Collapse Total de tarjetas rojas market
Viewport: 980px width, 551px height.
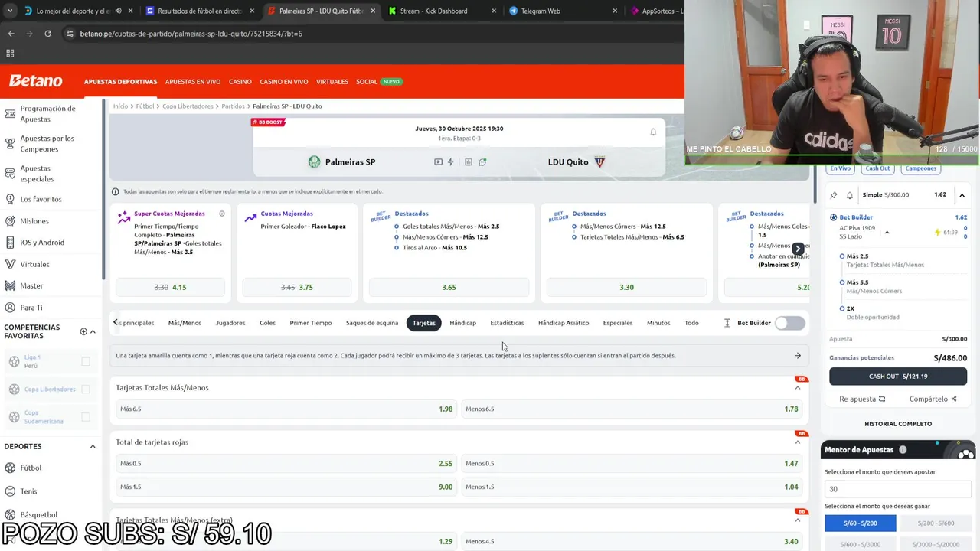click(x=797, y=442)
